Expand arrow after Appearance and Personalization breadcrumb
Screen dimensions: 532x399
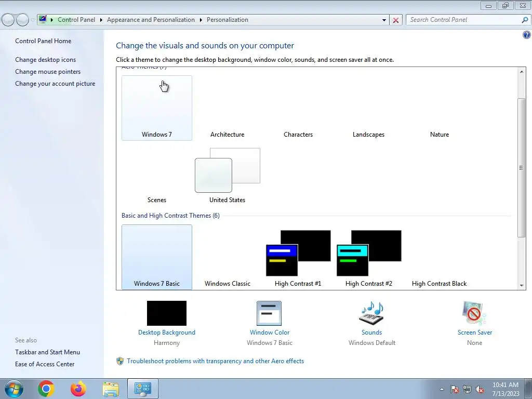click(x=201, y=20)
